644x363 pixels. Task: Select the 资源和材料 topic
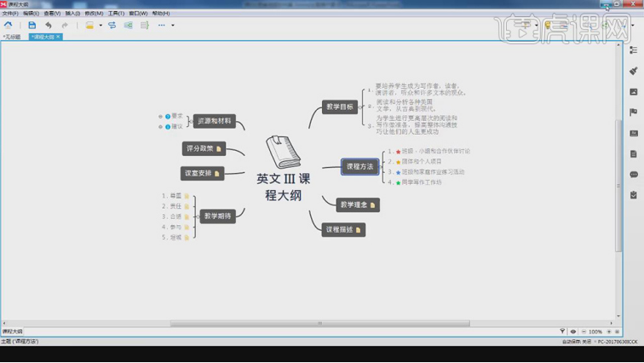click(215, 121)
